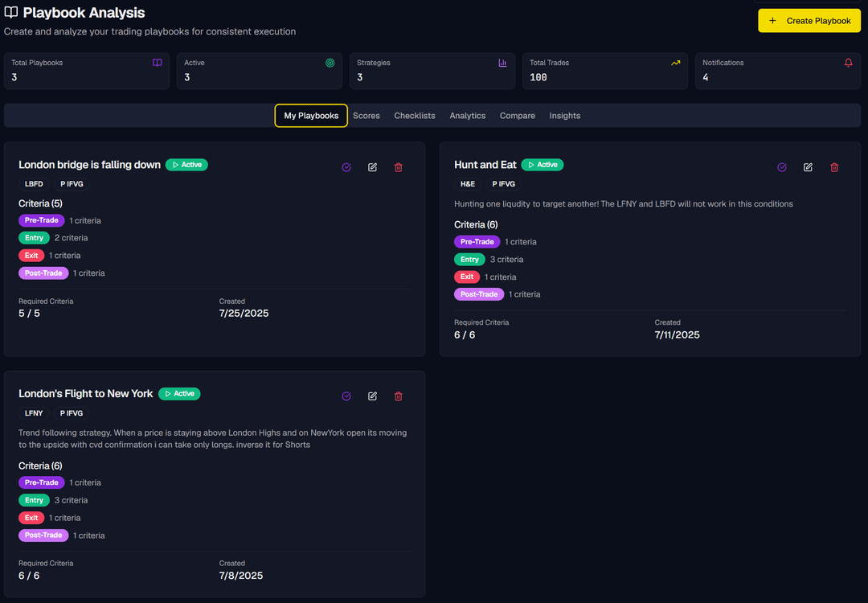Click the Created date 7/25/2025

(244, 314)
